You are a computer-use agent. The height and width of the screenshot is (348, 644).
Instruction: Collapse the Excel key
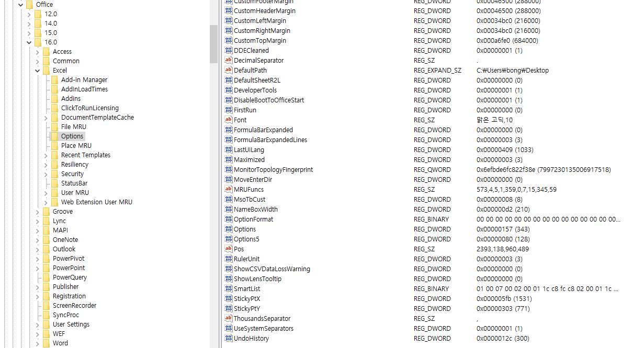[37, 71]
